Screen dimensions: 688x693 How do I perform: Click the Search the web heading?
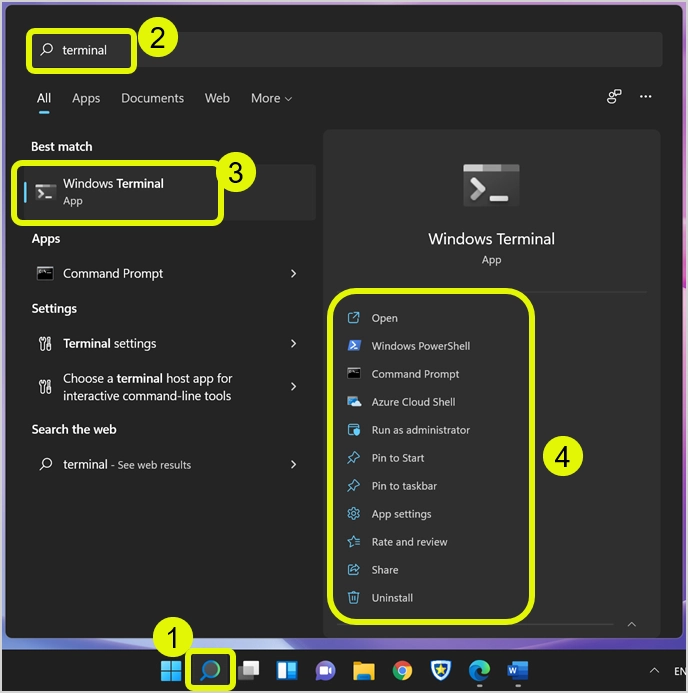pos(74,429)
